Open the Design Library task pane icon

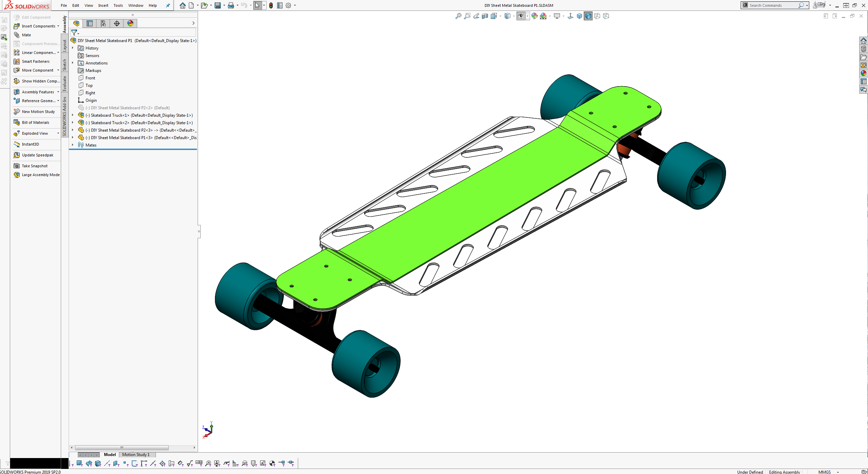(x=864, y=49)
